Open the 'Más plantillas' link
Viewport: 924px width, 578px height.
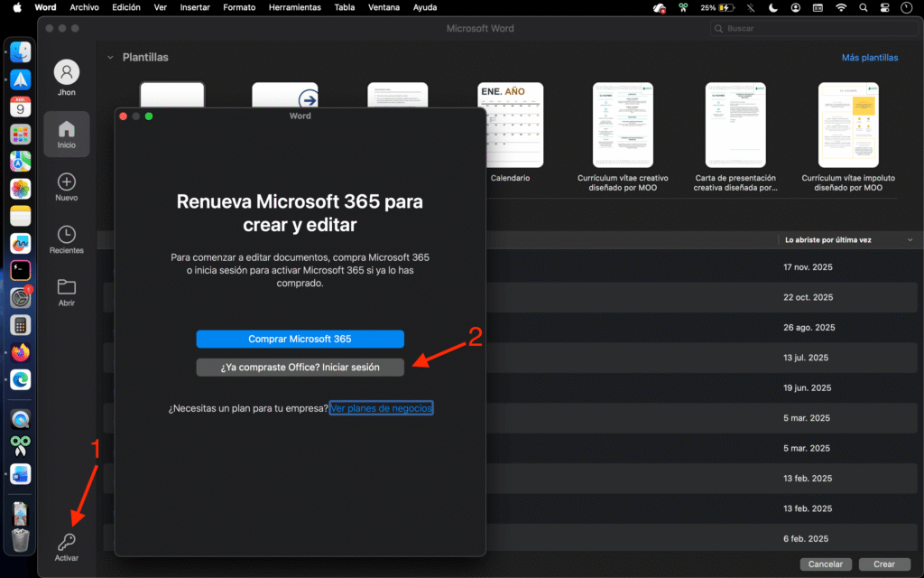coord(869,58)
